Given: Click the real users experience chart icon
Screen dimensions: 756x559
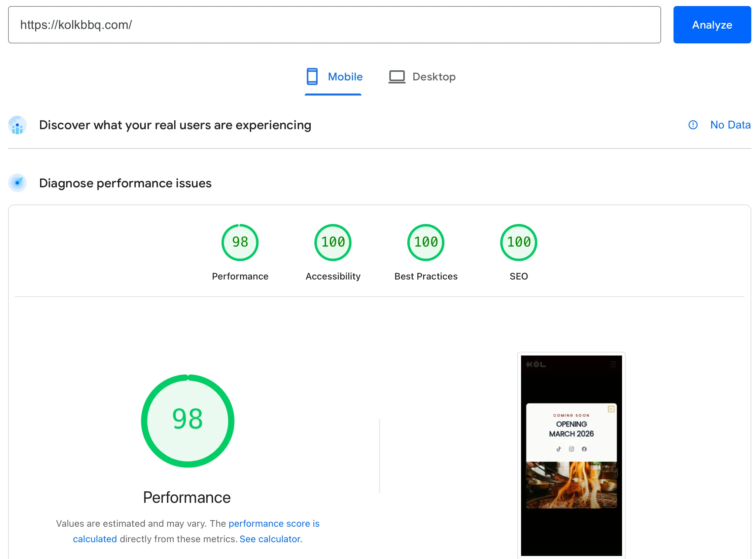Looking at the screenshot, I should (17, 125).
